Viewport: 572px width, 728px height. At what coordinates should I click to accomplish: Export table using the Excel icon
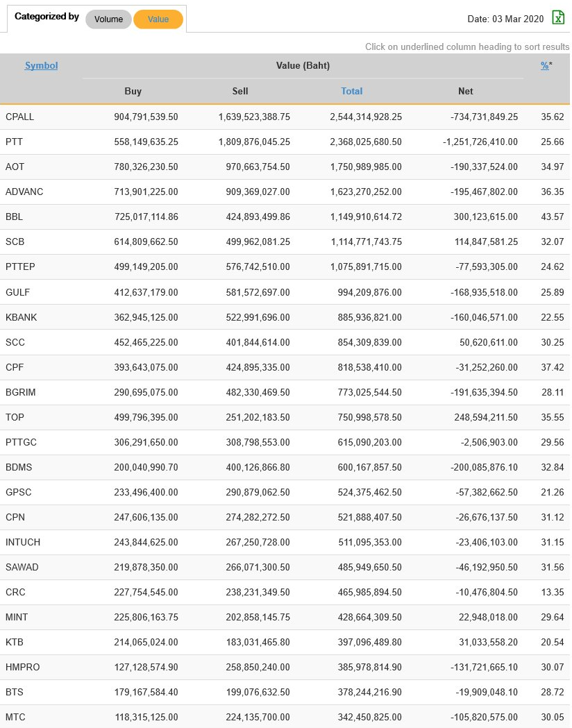coord(558,18)
